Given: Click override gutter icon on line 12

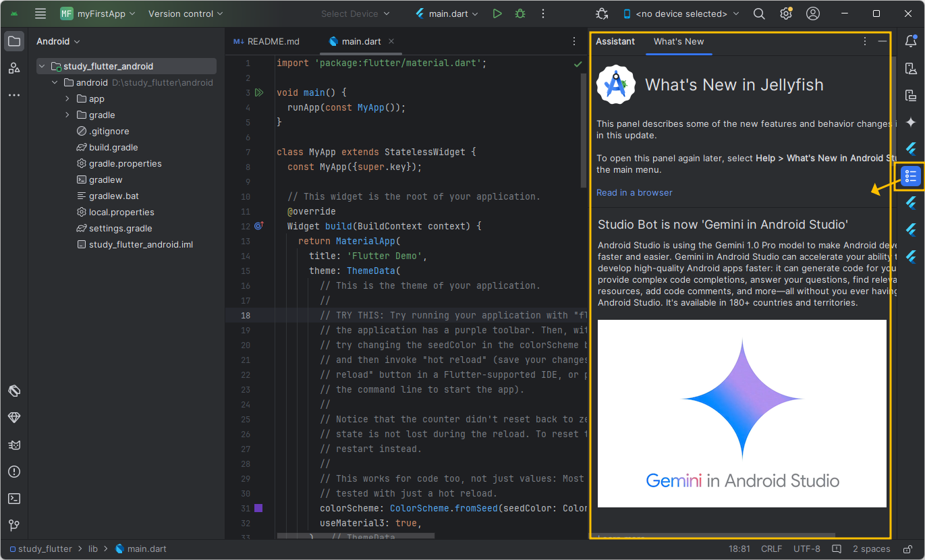Looking at the screenshot, I should pos(258,226).
